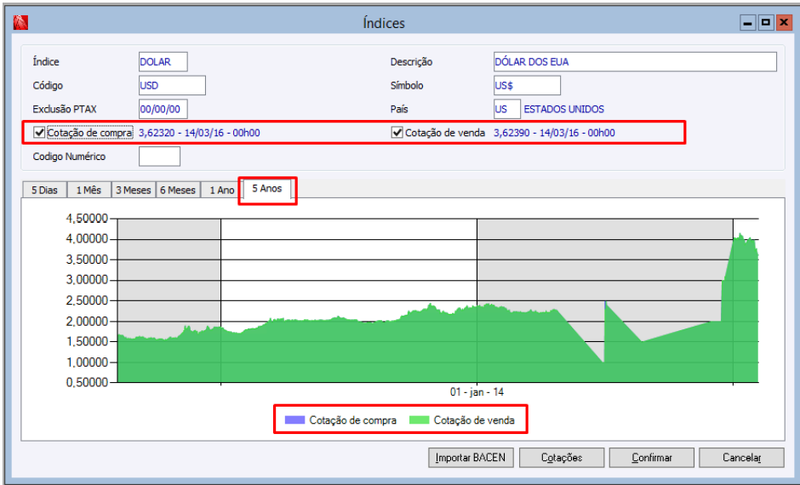Click the Descrição field DÓLAR DOS EUA
Image resolution: width=800 pixels, height=485 pixels.
coord(635,62)
